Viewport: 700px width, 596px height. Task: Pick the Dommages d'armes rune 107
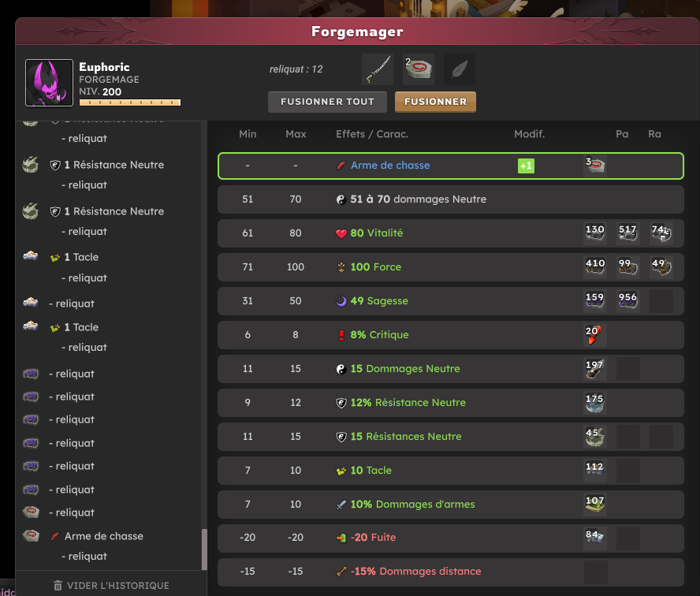[x=595, y=504]
